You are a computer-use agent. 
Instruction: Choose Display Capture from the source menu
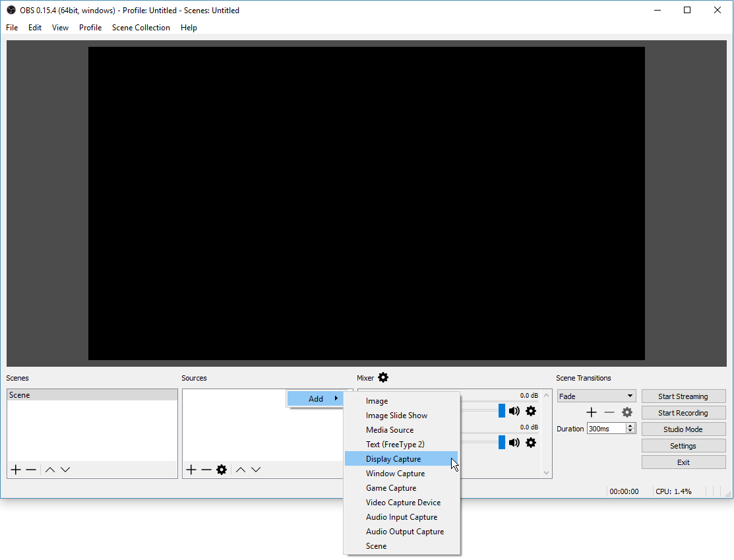(x=394, y=459)
